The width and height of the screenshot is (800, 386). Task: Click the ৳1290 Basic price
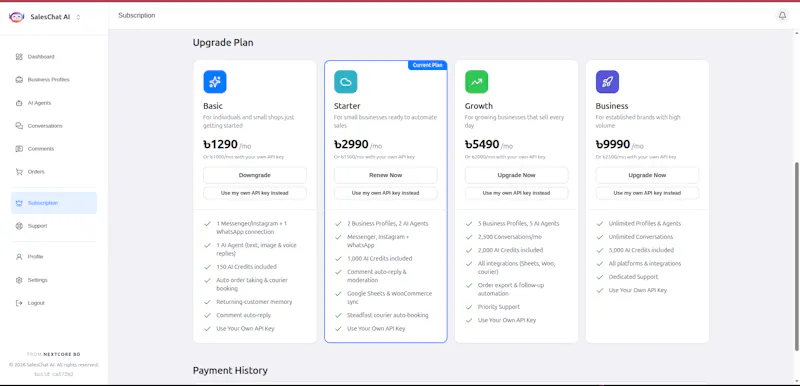(x=220, y=145)
